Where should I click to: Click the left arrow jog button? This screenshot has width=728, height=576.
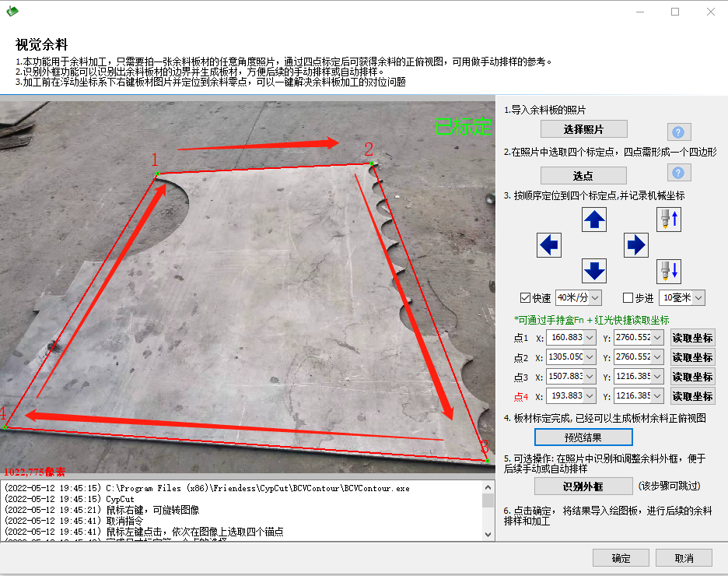(549, 246)
